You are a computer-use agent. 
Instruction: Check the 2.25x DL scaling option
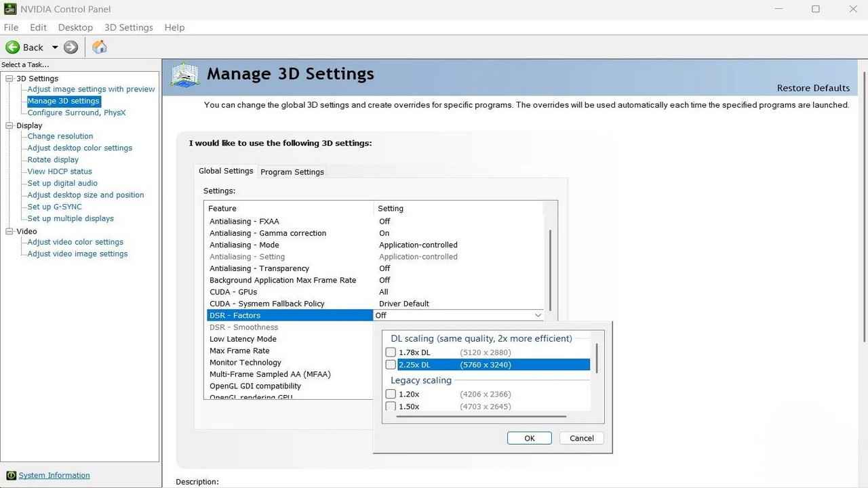pos(391,365)
